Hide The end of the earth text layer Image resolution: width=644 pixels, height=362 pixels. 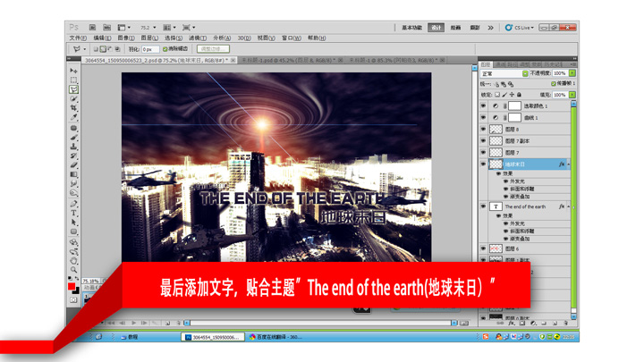(x=483, y=206)
